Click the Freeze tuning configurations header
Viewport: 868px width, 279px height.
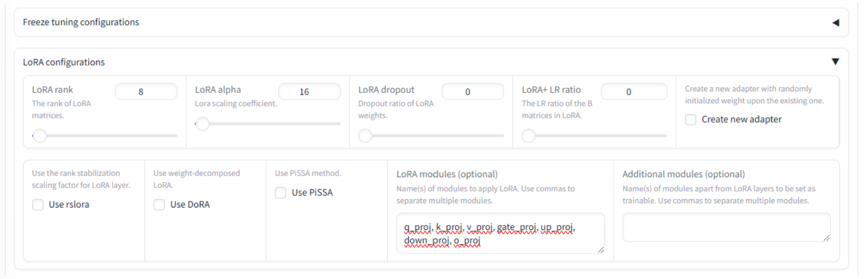tap(81, 23)
